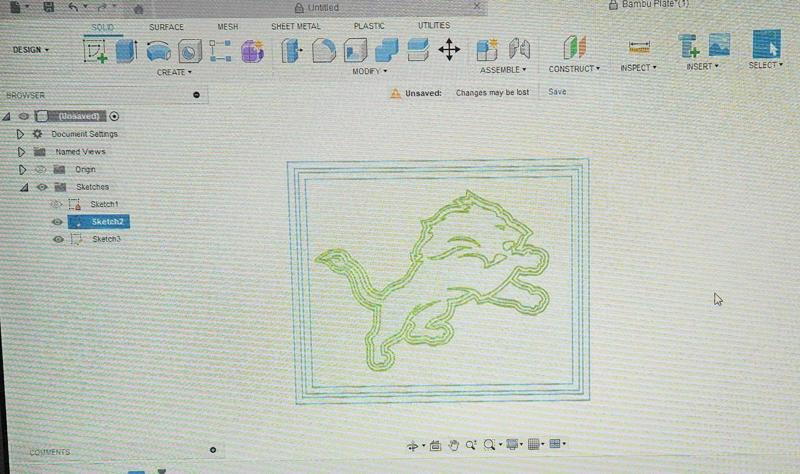
Task: Select the Combine tool
Action: 386,50
